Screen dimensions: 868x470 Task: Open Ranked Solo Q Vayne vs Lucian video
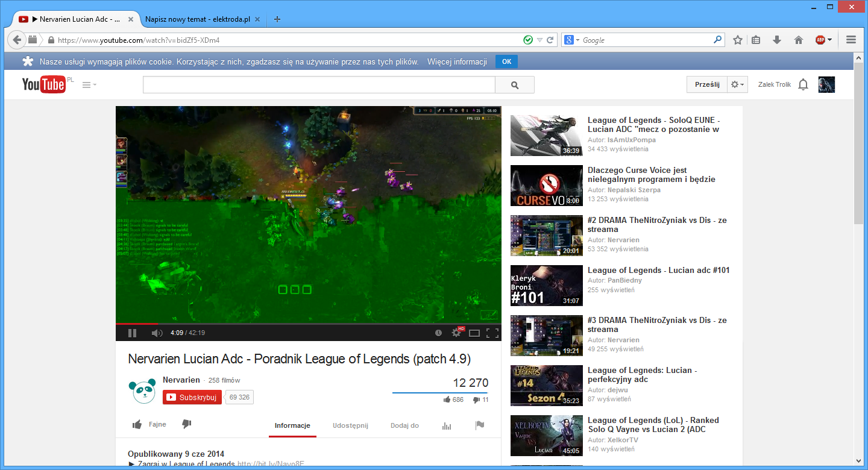tap(653, 425)
